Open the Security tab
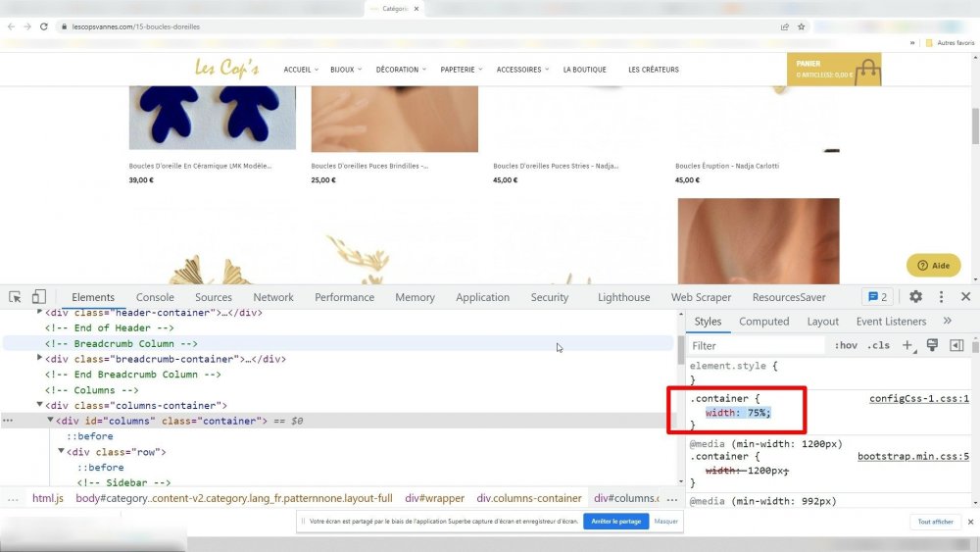This screenshot has height=552, width=980. coord(550,297)
